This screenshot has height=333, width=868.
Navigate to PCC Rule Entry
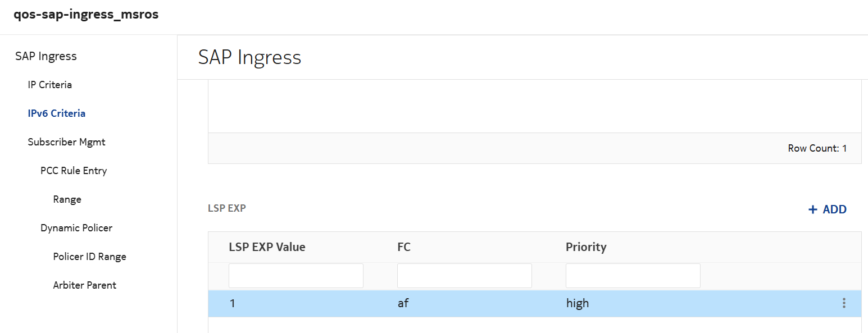pos(74,171)
